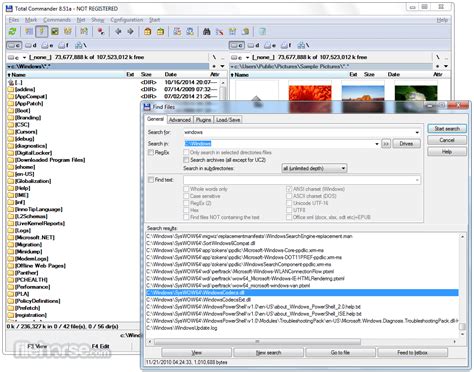Open the Mark menu
474x372 pixels.
point(31,20)
